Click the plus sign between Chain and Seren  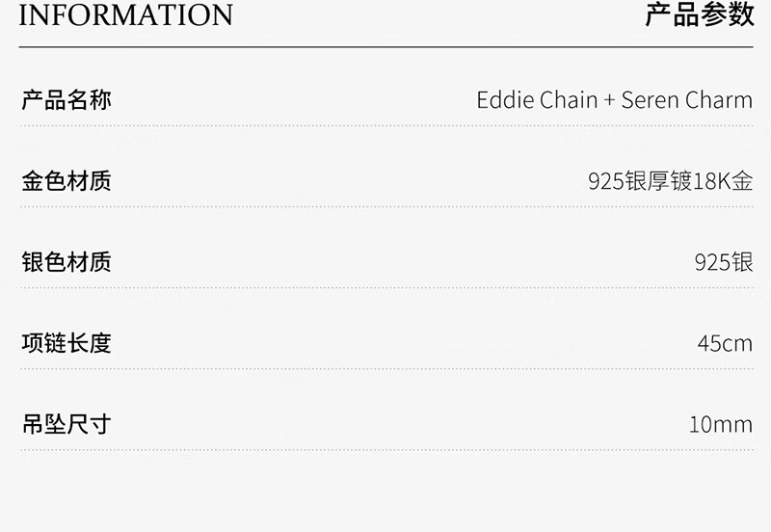point(609,100)
